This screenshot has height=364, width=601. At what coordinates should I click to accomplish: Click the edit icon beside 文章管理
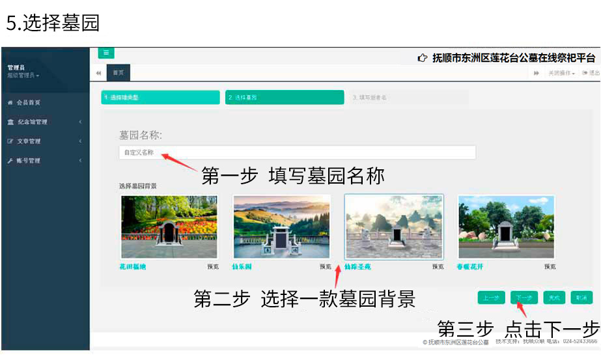tap(10, 141)
